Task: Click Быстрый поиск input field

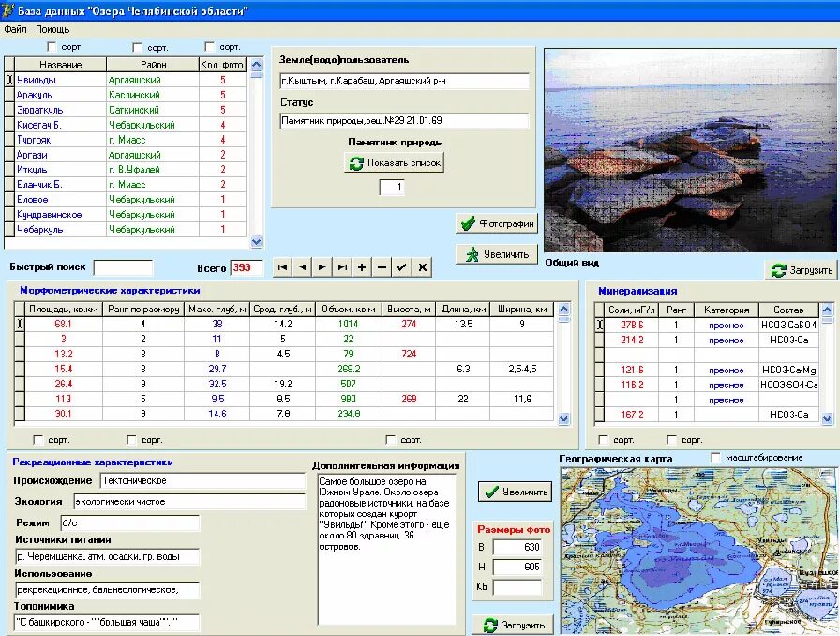Action: (x=123, y=267)
